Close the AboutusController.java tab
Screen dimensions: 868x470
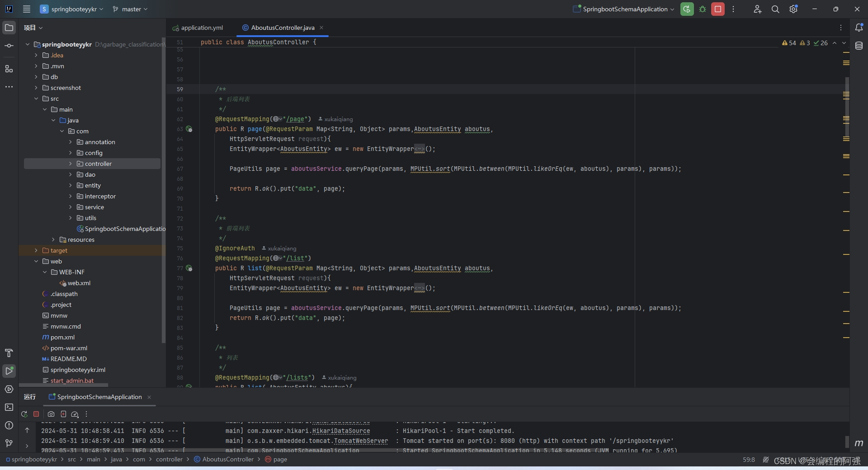click(x=321, y=28)
